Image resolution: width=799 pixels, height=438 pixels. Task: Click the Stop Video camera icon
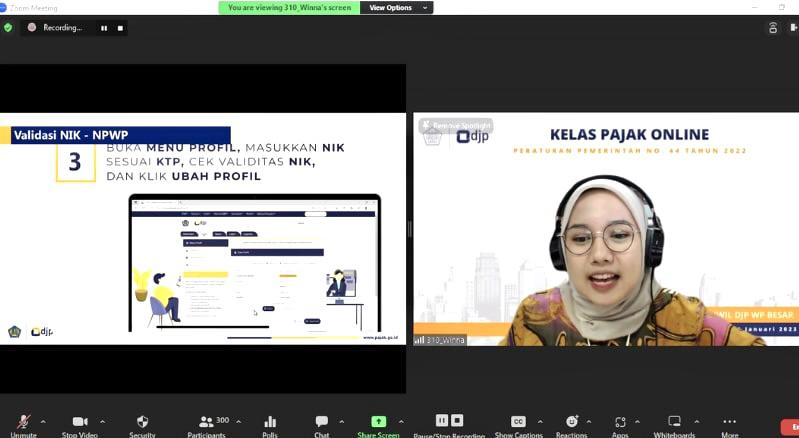tap(80, 422)
